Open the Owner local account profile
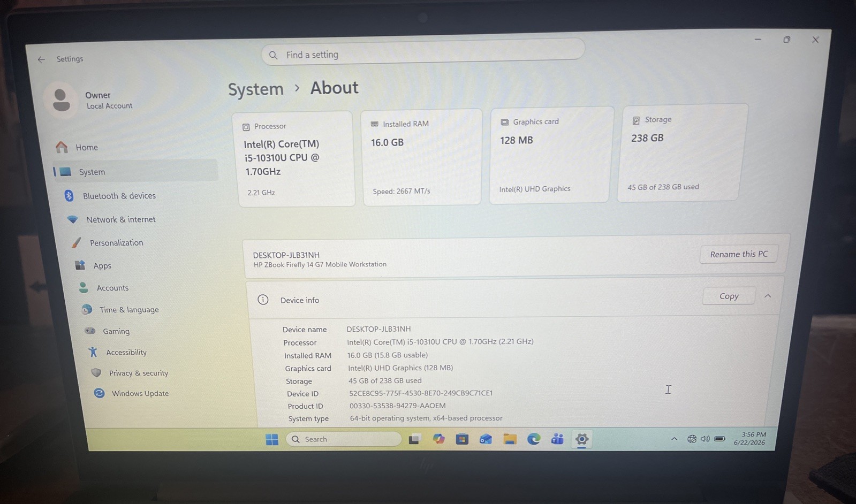Screen dimensions: 856x504 coord(90,100)
